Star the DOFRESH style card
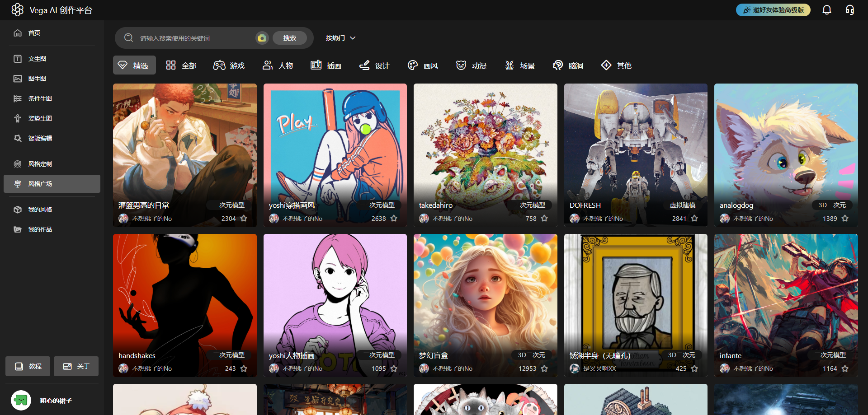 pos(694,219)
